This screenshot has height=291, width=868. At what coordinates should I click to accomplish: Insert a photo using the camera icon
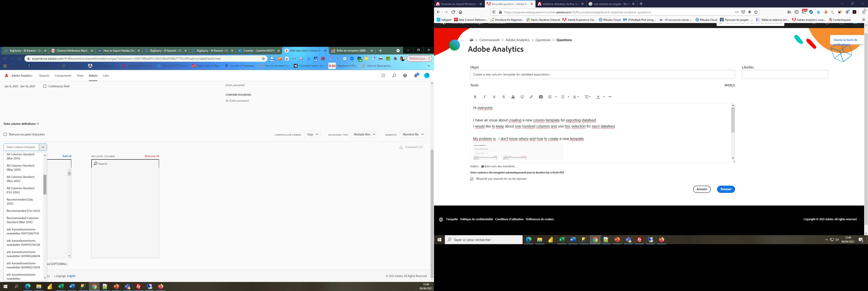[x=541, y=97]
